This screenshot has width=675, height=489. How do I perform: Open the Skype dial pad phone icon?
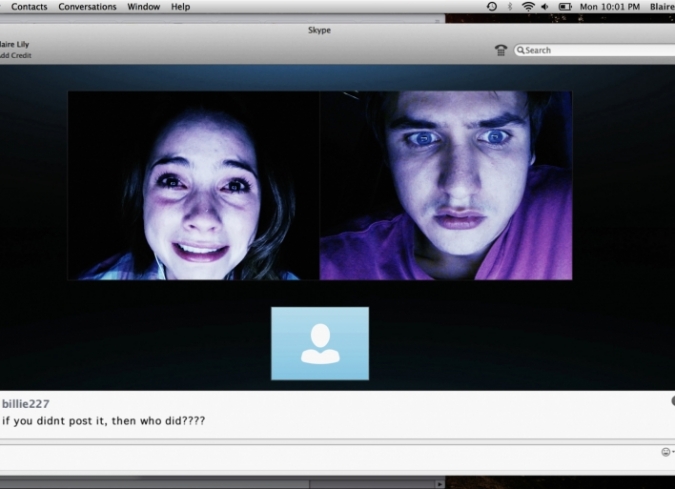pos(501,50)
